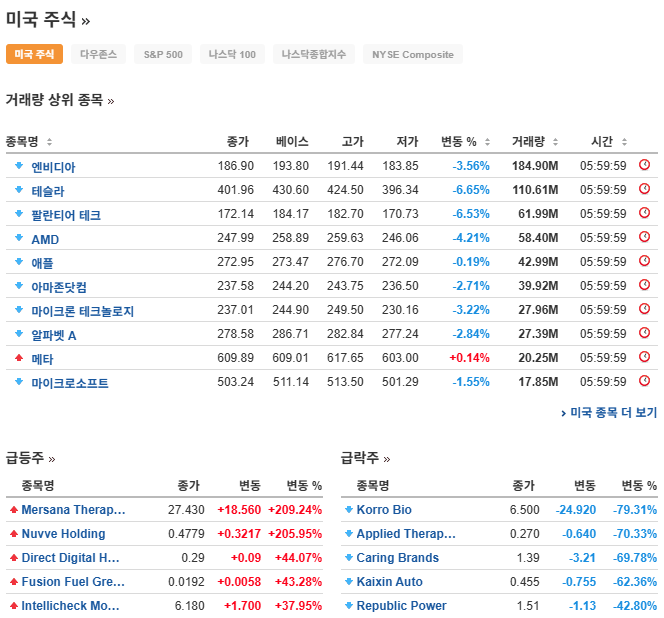Click the clock icon in the AMD row
Viewport: 664px width, 618px height.
tap(644, 236)
